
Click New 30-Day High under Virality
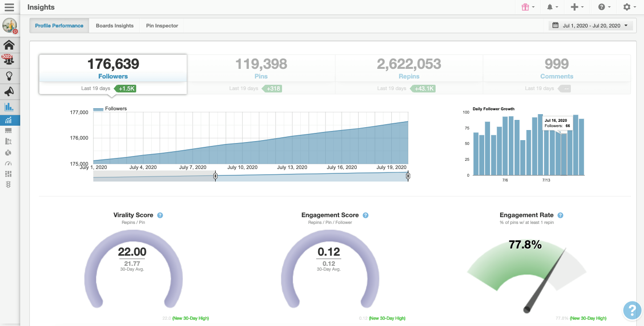point(192,318)
